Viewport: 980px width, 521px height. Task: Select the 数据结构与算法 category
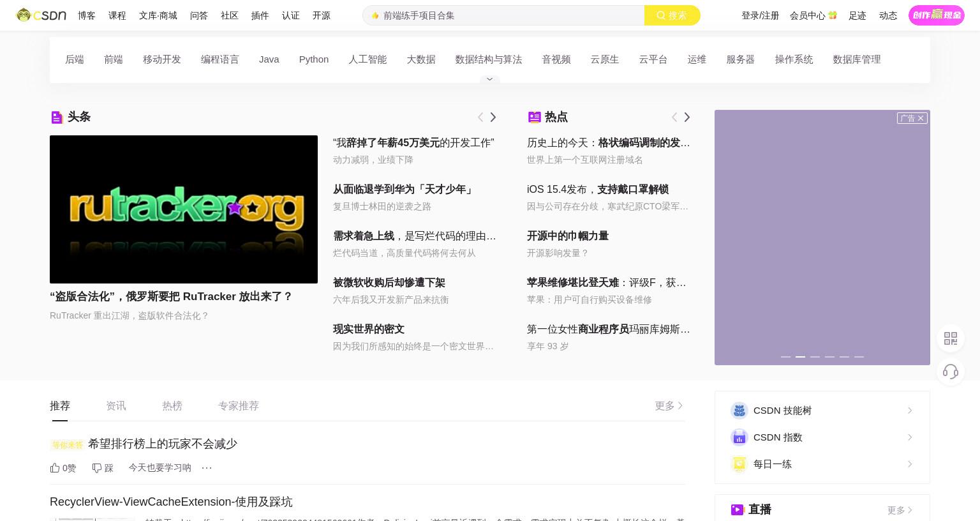(x=489, y=59)
